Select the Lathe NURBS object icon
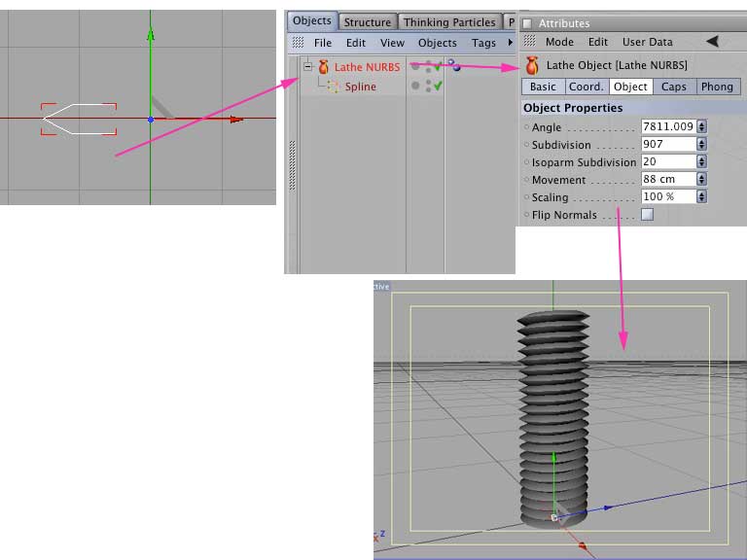The image size is (747, 560). coord(324,67)
